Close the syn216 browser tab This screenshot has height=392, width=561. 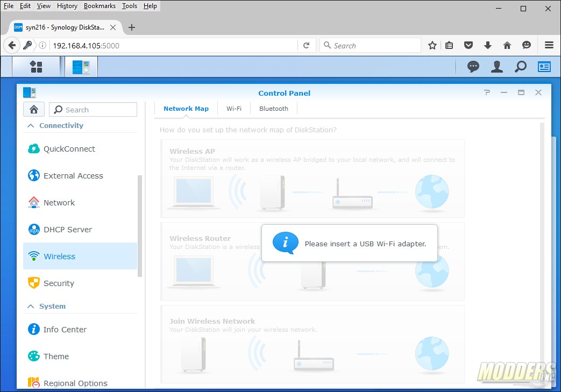tap(113, 27)
